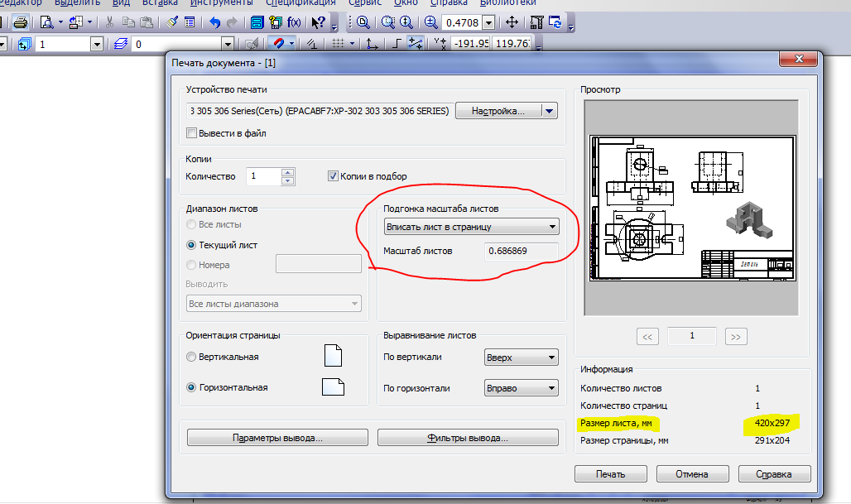Screen dimensions: 851x504
Task: Click the 'Количество' copies input field
Action: [x=264, y=176]
